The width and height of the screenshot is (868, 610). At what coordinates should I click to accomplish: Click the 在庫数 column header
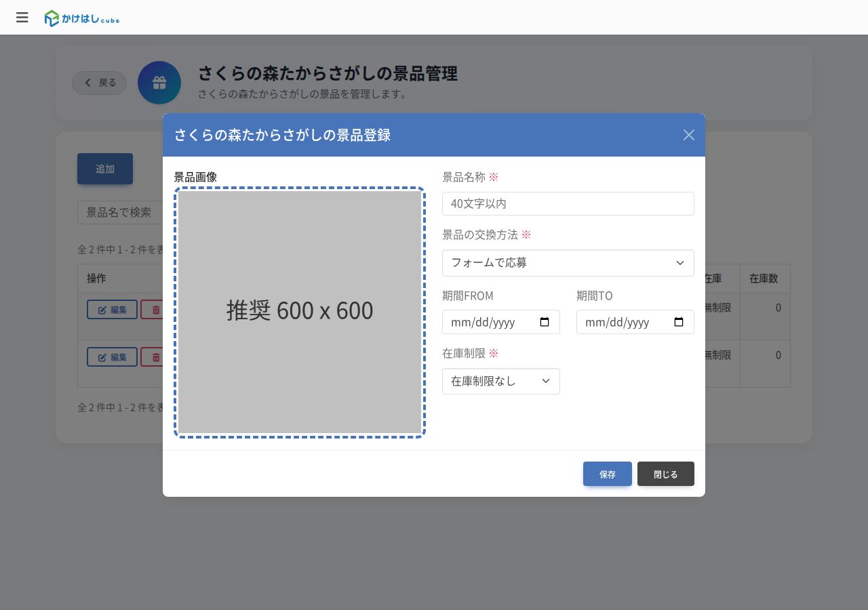(x=764, y=279)
